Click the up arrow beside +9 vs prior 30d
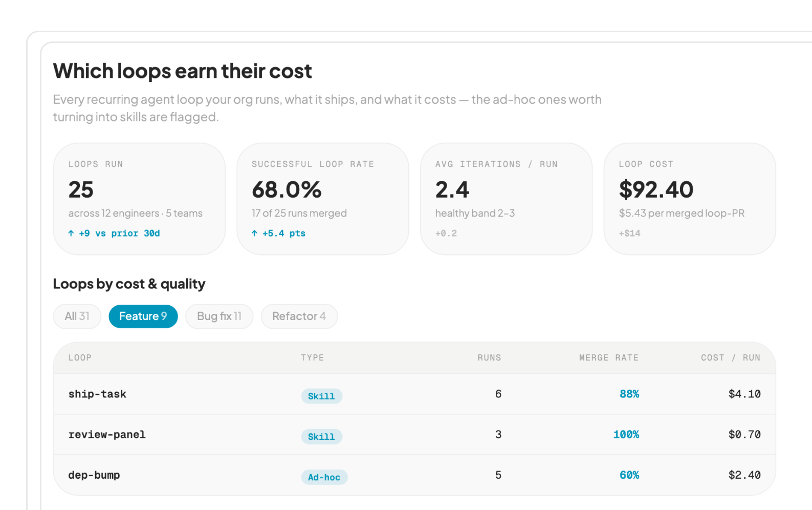This screenshot has width=812, height=510. pos(71,233)
